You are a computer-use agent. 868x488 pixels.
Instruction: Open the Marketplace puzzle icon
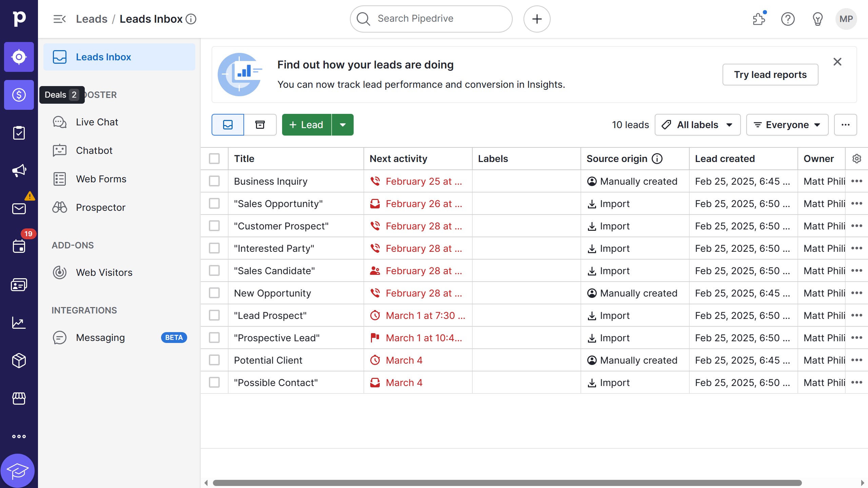pyautogui.click(x=759, y=19)
